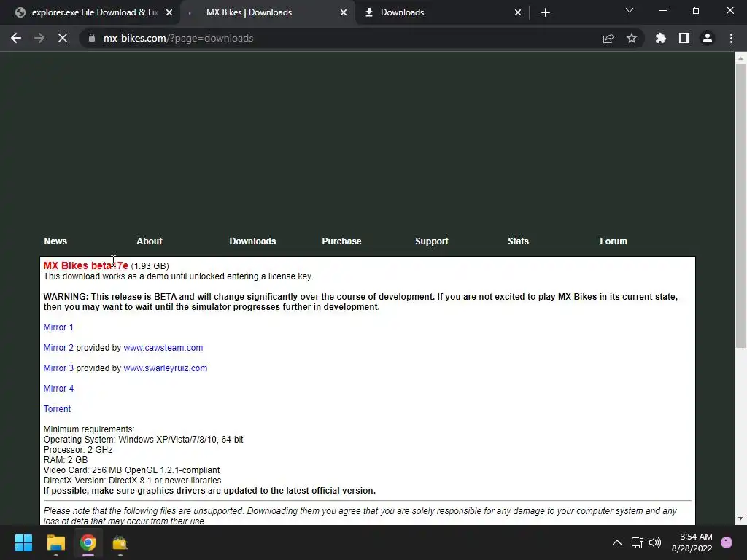Click the MX Bikes beta17e heading

coord(86,265)
